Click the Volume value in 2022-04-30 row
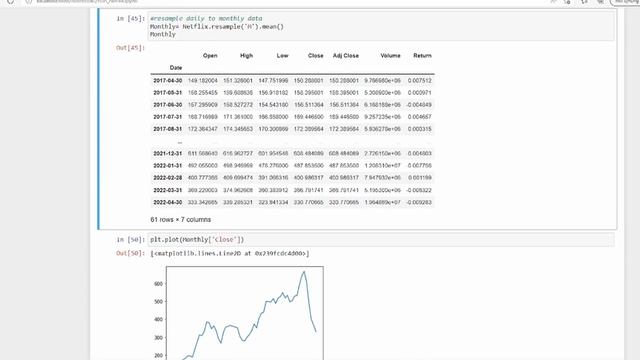640x360 pixels. [x=382, y=202]
